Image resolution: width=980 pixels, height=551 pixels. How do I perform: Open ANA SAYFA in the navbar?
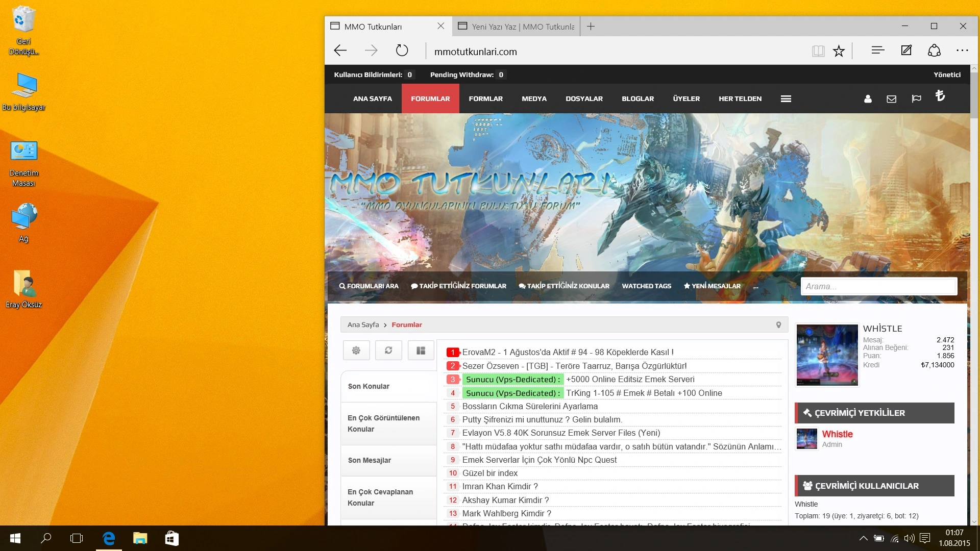[x=373, y=99]
